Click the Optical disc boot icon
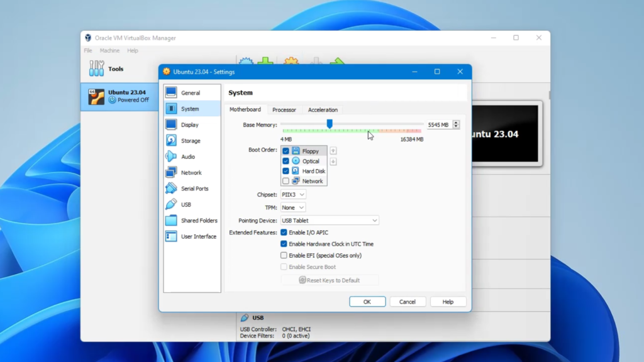 [296, 161]
